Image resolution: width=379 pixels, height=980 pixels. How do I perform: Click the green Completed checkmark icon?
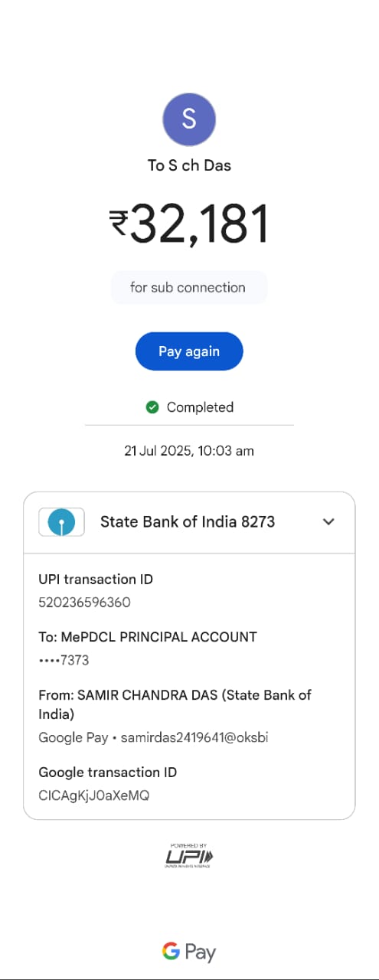(152, 407)
